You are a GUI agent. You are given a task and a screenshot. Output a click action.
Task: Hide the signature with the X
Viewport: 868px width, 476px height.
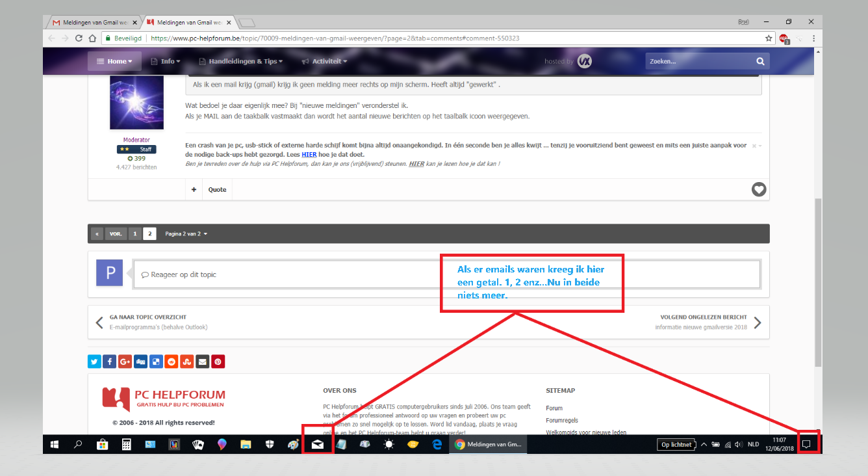(754, 146)
